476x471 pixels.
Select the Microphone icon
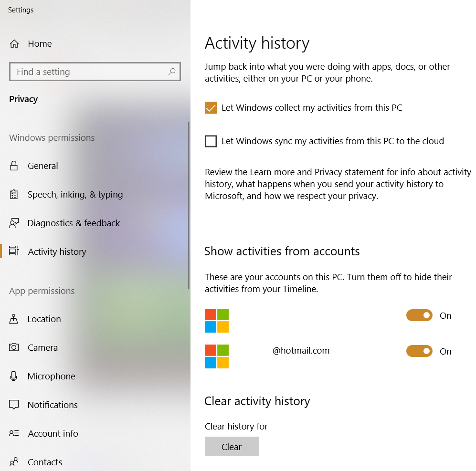point(15,376)
